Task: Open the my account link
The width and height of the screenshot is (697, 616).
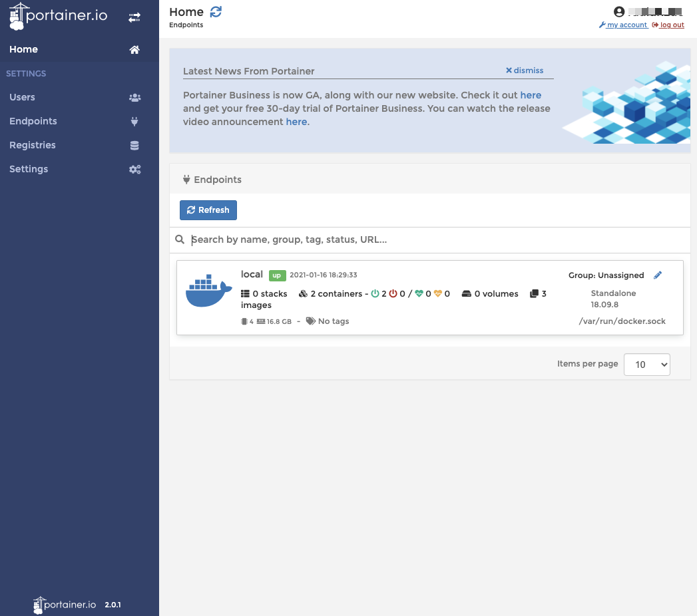Action: [x=626, y=25]
